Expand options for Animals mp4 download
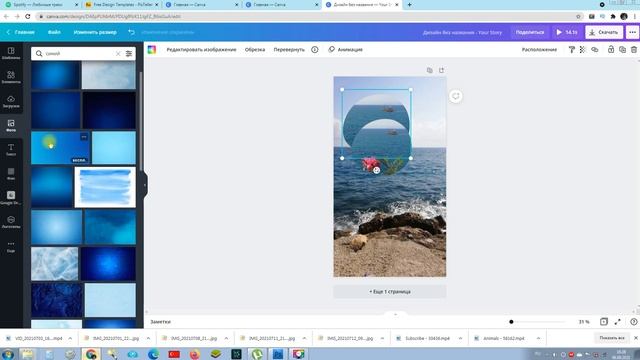Image resolution: width=640 pixels, height=360 pixels. (538, 338)
